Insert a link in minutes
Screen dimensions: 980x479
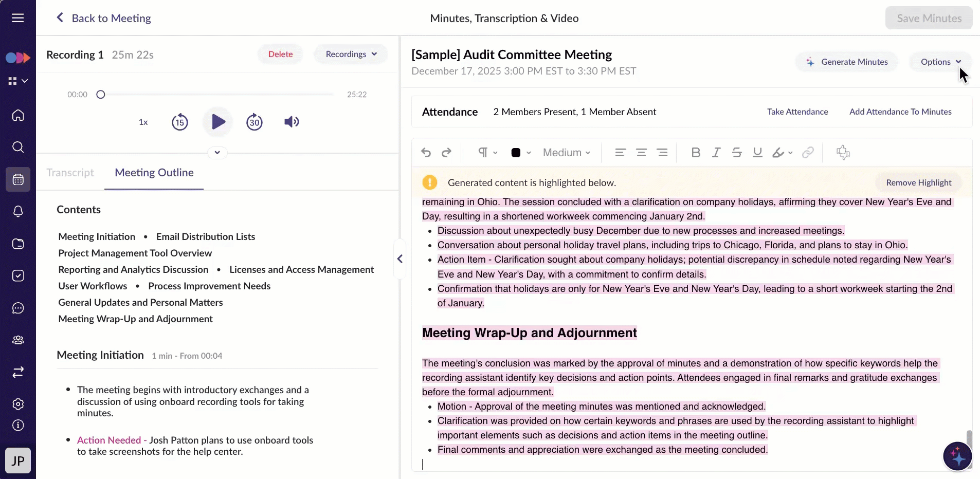[808, 153]
